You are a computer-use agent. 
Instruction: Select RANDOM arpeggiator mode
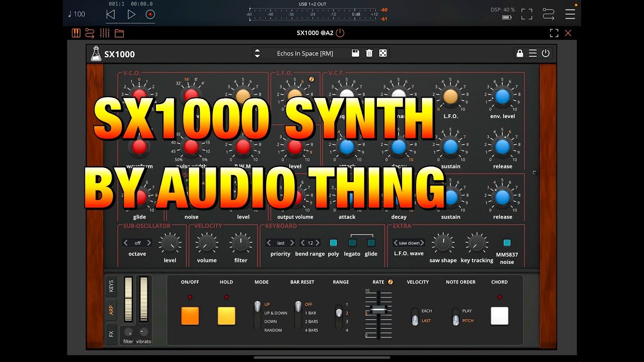point(273,330)
